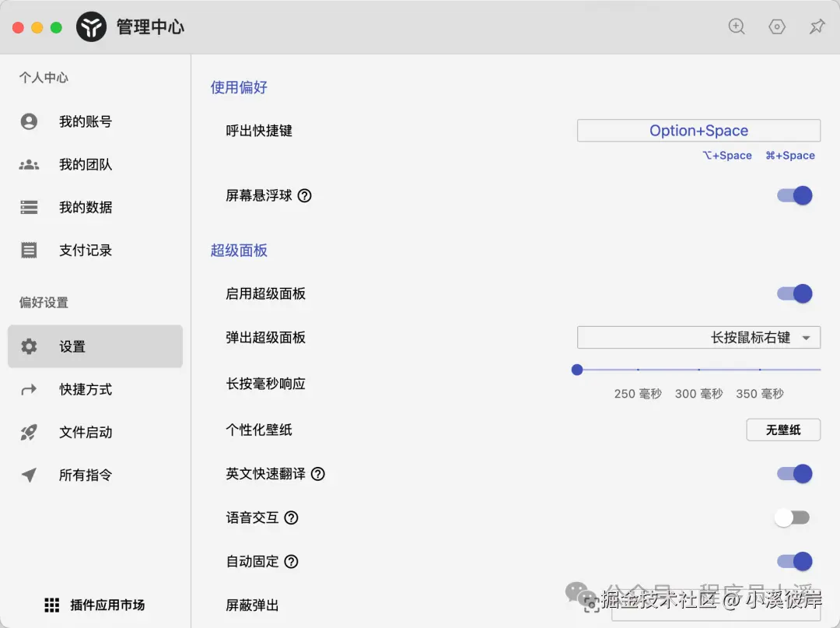Click the 所有指令 paper plane icon
Viewport: 840px width, 628px height.
click(28, 475)
